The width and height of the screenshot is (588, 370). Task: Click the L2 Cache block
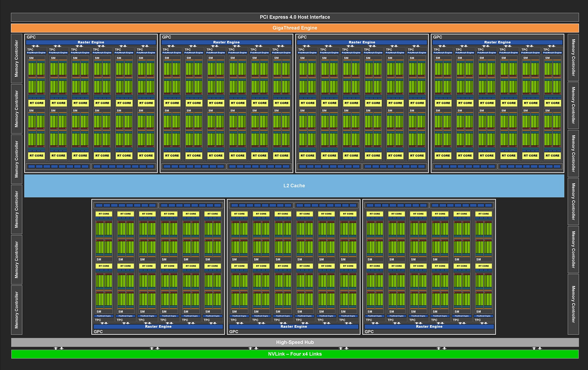click(x=294, y=186)
